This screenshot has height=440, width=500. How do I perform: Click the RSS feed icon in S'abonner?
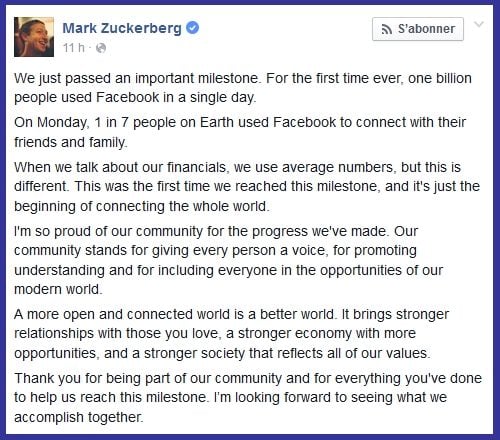387,29
